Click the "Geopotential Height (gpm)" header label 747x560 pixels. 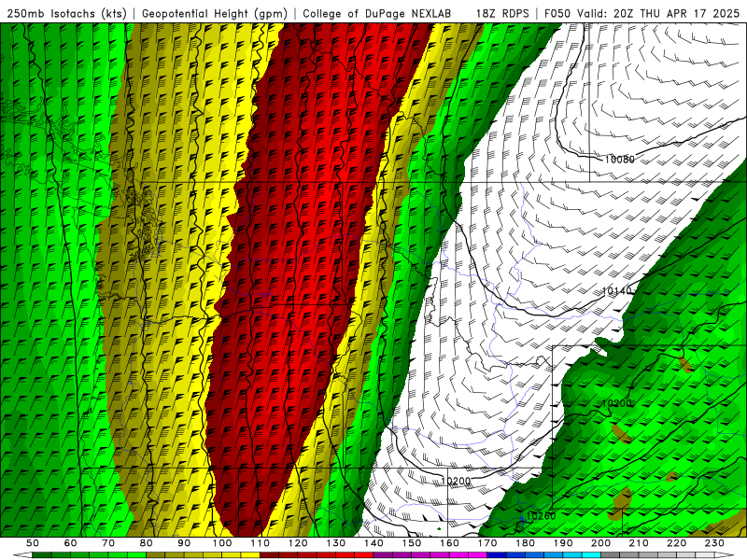coord(215,13)
